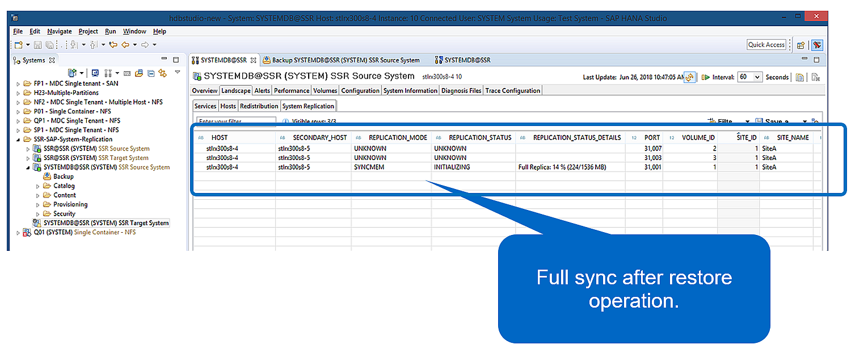Select the SAP HANA Administration Console perspective icon

[x=817, y=45]
